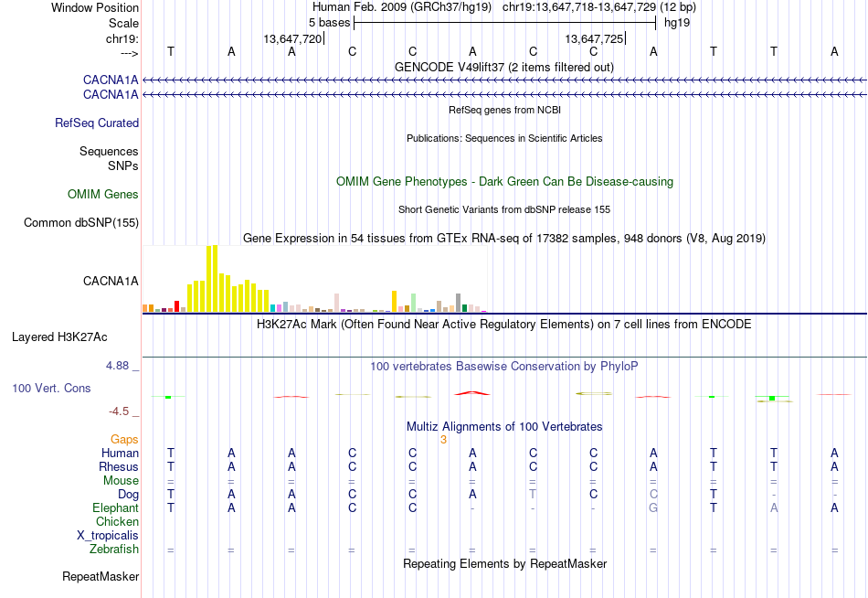Click the Rhesus species row label

[x=119, y=466]
